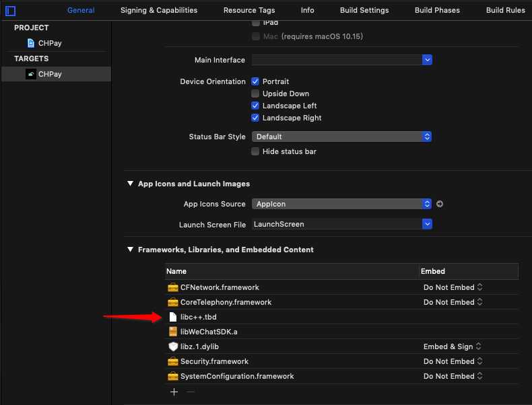Select the CoreTelephony.framework row name
This screenshot has width=532, height=405.
click(226, 302)
